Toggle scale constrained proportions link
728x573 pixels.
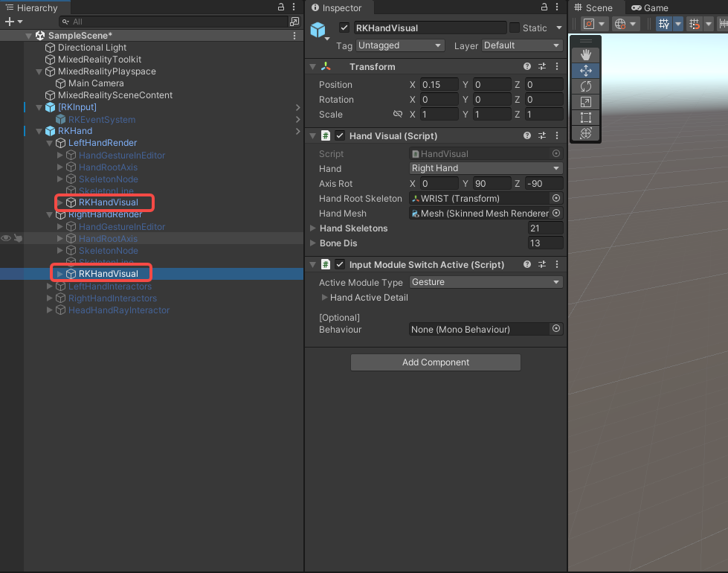coord(397,114)
